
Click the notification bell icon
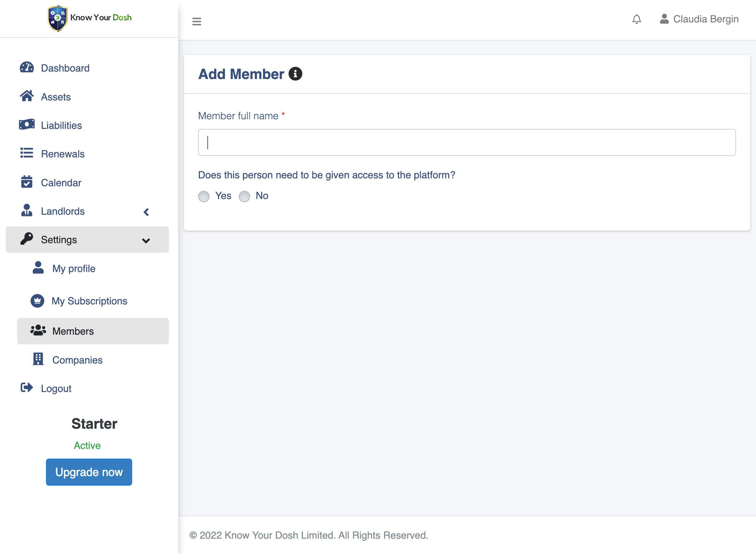[x=636, y=19]
